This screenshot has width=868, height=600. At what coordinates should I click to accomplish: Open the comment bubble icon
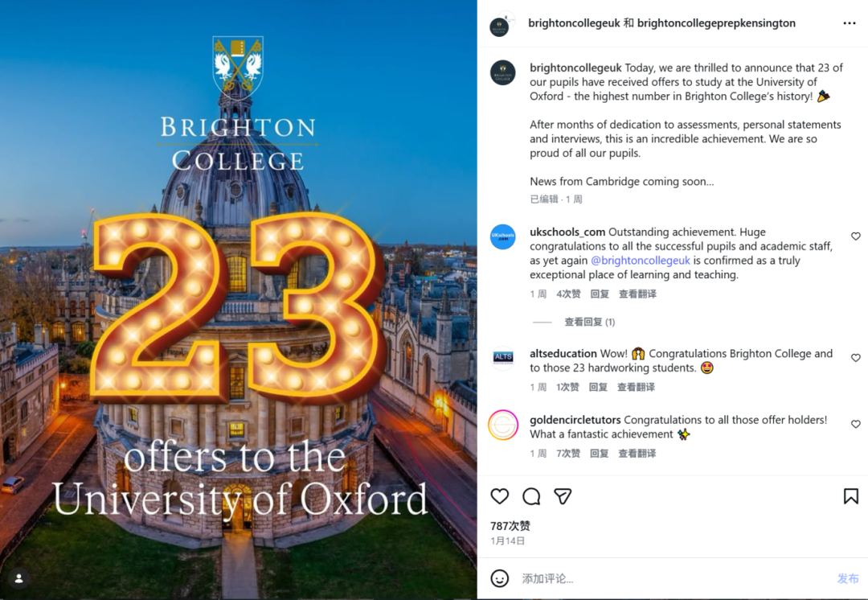[531, 496]
